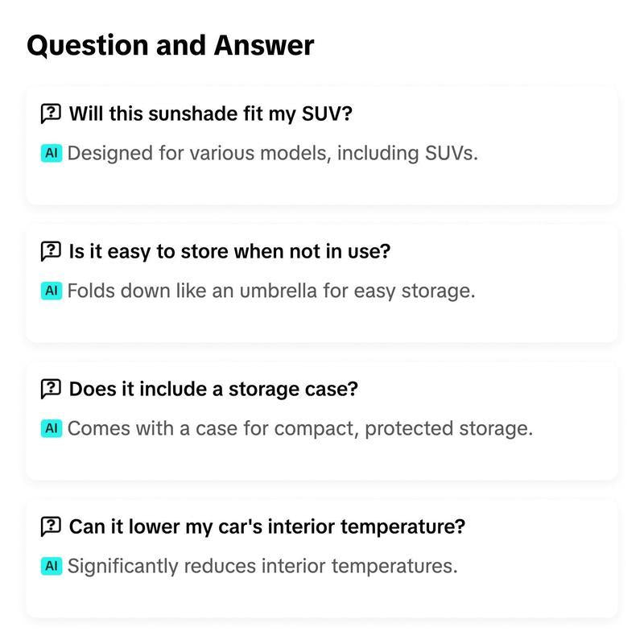Viewport: 644px width, 644px height.
Task: Select answer 'Significantly reduces interior temperatures.'
Action: point(262,566)
